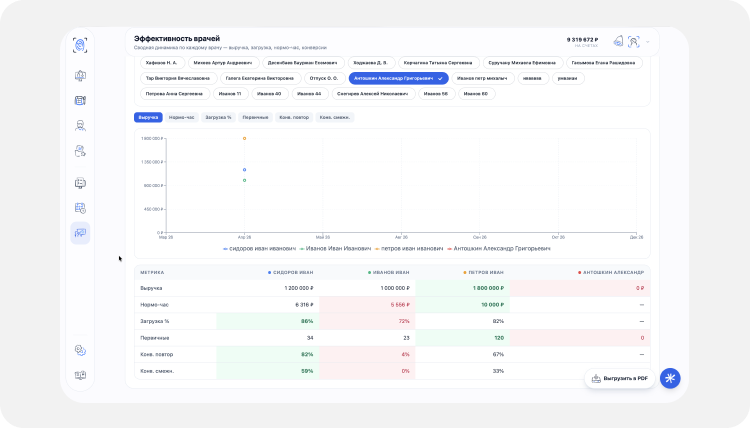This screenshot has width=750, height=428.
Task: Open the book reference sidebar icon
Action: click(x=80, y=375)
